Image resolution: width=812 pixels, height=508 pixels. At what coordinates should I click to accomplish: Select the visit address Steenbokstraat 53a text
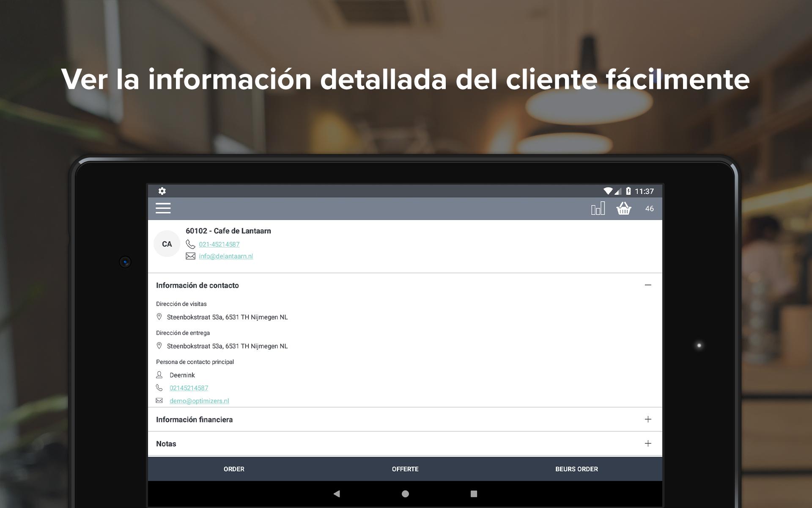[227, 317]
